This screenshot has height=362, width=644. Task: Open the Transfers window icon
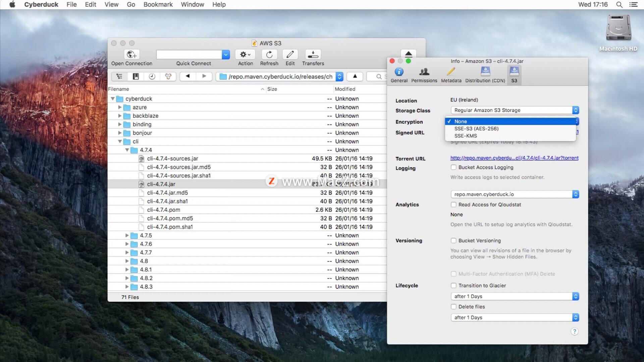point(313,54)
